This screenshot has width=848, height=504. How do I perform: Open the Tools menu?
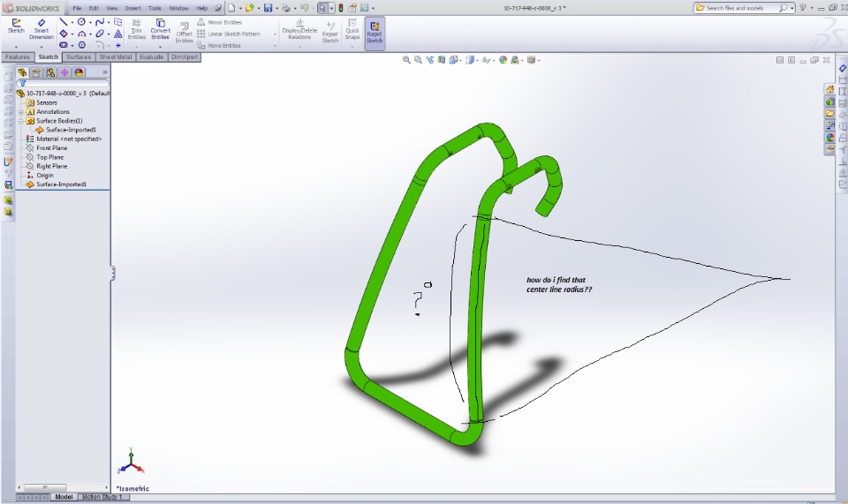point(155,8)
